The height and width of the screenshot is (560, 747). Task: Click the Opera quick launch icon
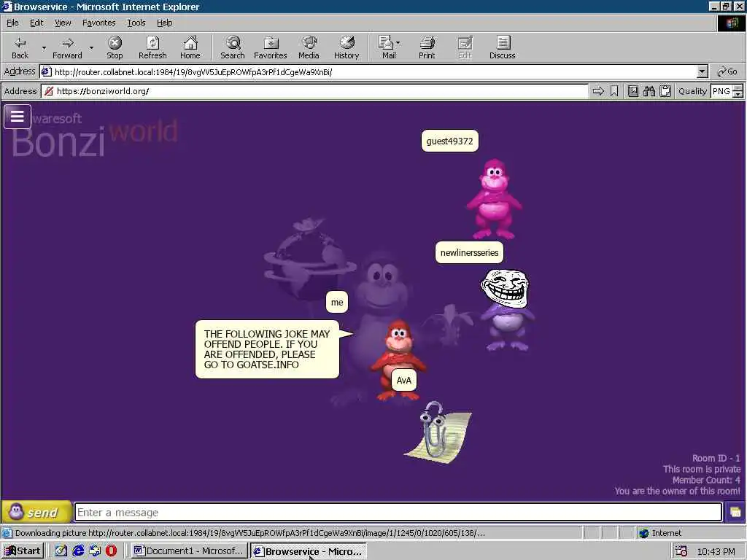click(x=112, y=551)
